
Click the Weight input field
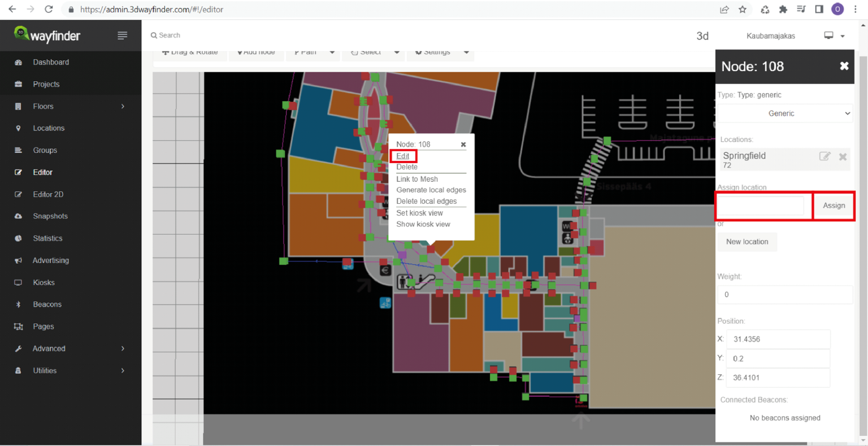[784, 294]
